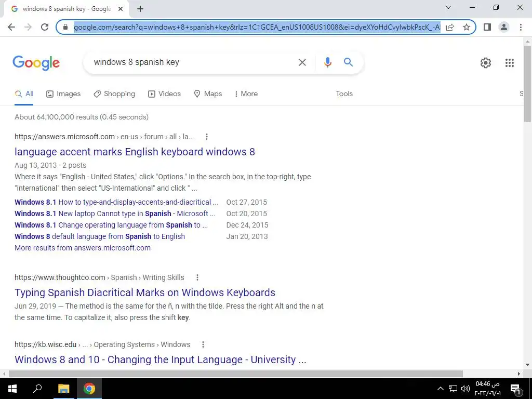This screenshot has width=532, height=399.
Task: Click the URL text in the address bar
Action: [x=257, y=27]
